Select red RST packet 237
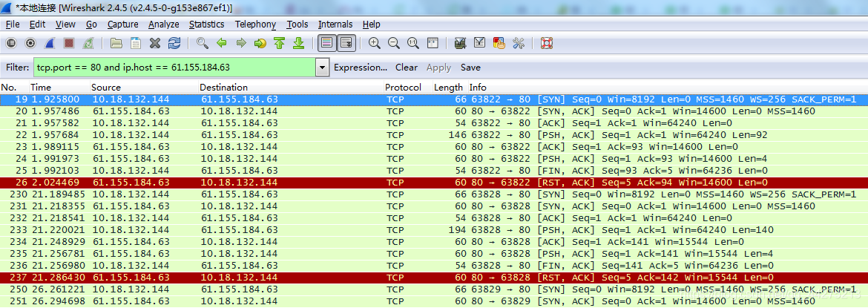The image size is (868, 308). (x=434, y=278)
